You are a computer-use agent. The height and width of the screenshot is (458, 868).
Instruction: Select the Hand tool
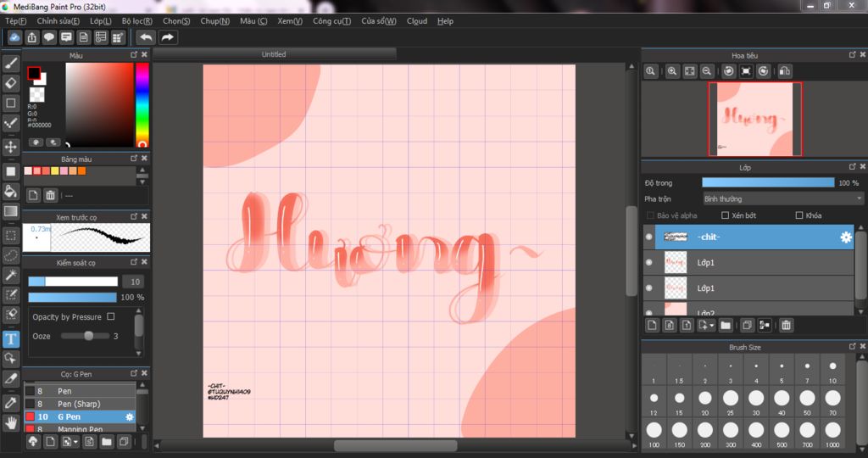(x=10, y=423)
